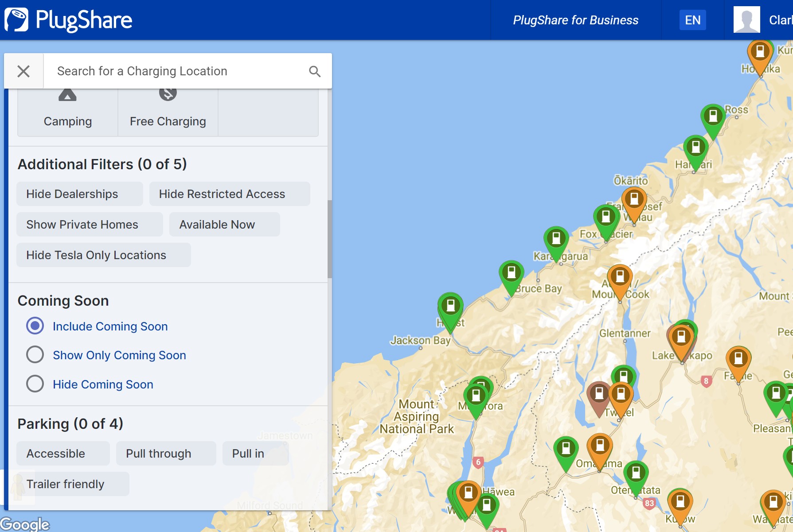
Task: Toggle the Camping amenity filter
Action: click(68, 112)
